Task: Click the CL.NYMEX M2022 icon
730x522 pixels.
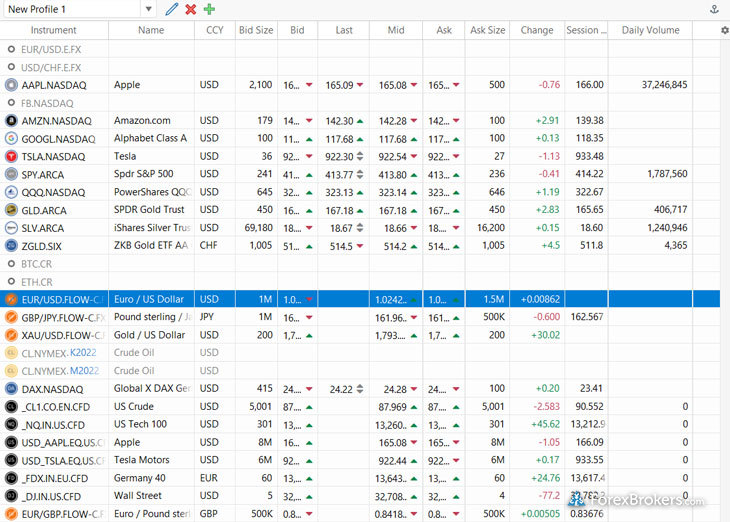Action: pyautogui.click(x=11, y=371)
